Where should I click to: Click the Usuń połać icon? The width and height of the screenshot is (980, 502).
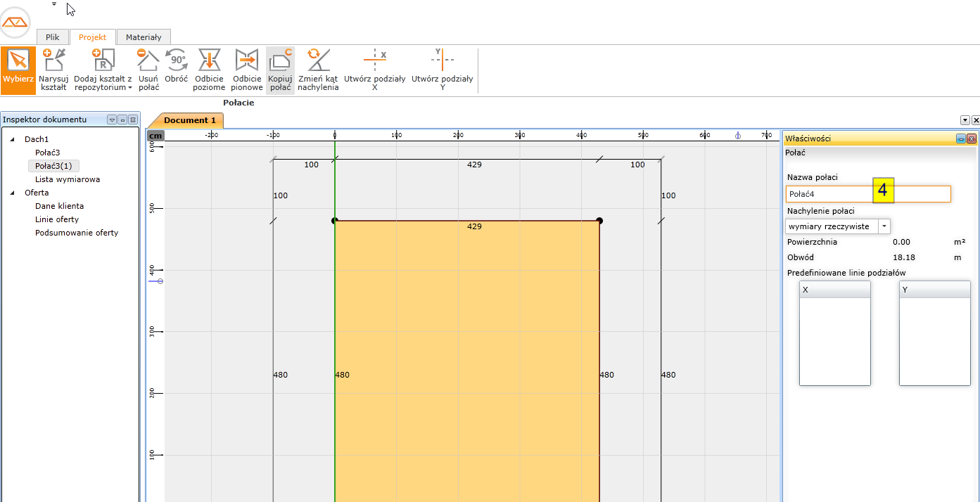pos(148,70)
